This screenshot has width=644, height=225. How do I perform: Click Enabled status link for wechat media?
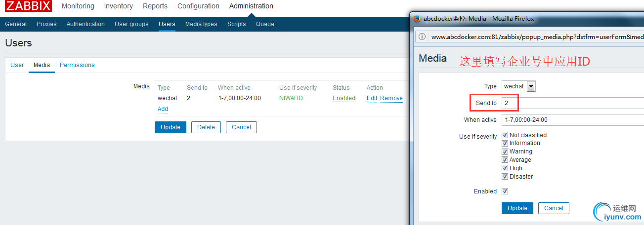click(x=344, y=98)
